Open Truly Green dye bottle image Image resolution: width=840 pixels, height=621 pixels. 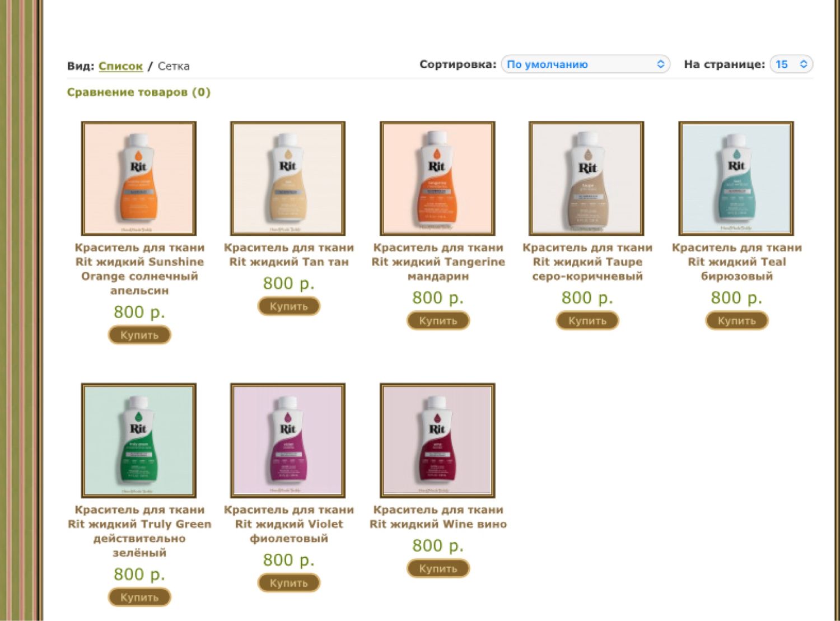139,441
